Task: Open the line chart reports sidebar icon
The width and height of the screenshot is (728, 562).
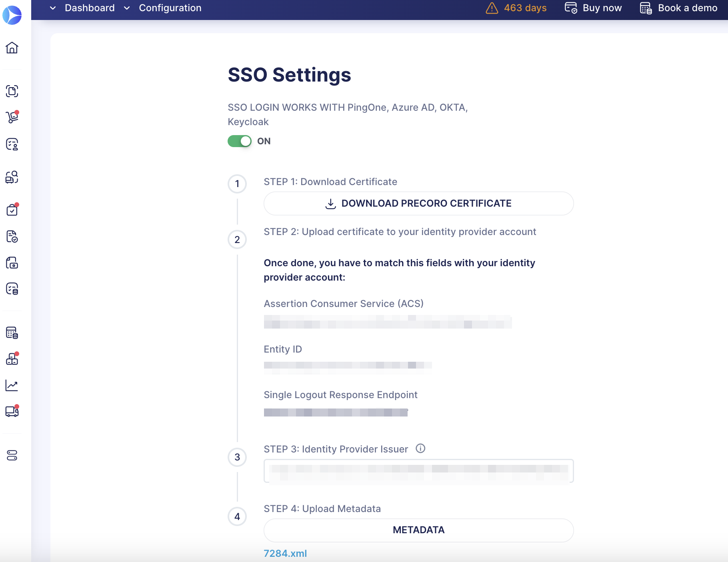Action: 12,385
